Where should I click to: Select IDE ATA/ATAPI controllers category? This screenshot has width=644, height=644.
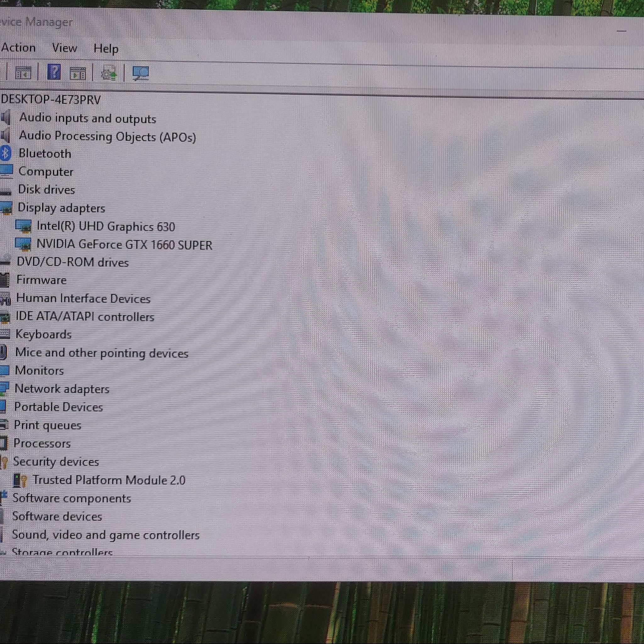85,316
